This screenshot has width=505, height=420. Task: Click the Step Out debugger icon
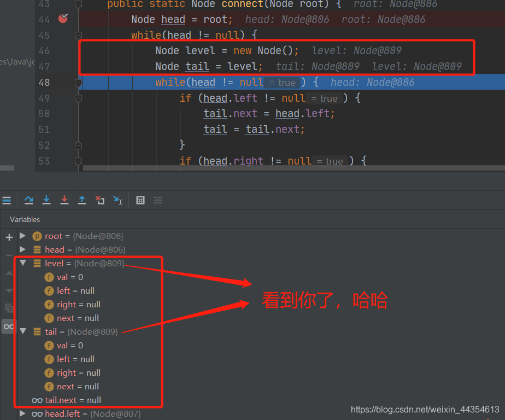pos(82,200)
